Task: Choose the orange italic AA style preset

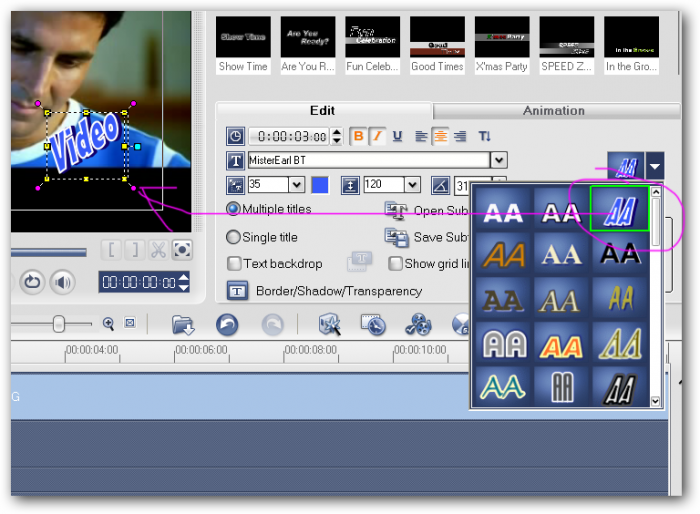Action: pos(503,255)
